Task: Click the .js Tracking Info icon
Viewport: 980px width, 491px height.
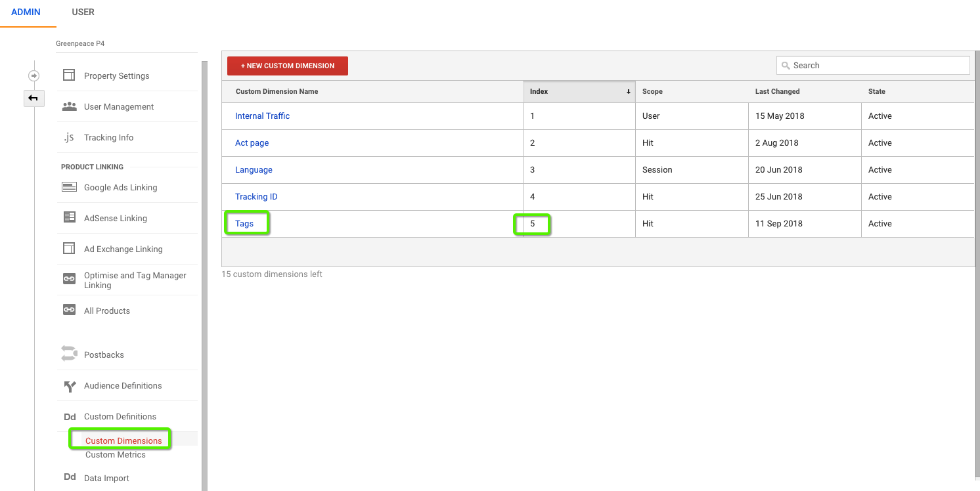Action: (x=69, y=137)
